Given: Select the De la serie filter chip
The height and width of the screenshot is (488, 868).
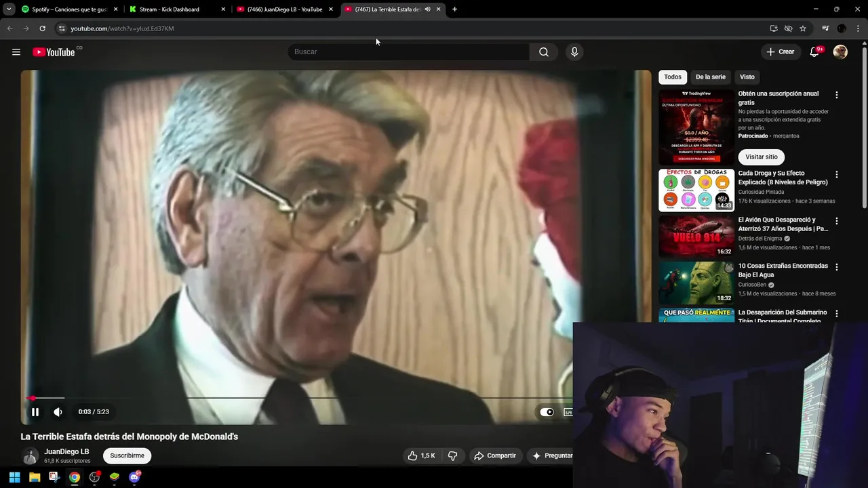Looking at the screenshot, I should point(711,77).
